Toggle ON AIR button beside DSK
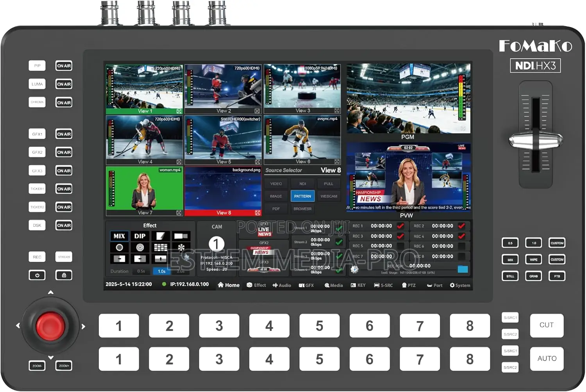The image size is (586, 392). 64,225
